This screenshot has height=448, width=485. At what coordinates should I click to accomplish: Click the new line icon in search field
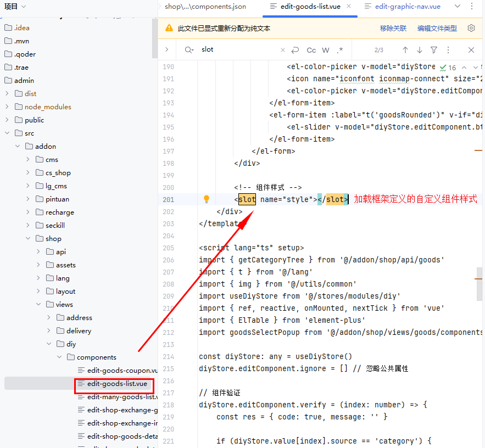296,50
